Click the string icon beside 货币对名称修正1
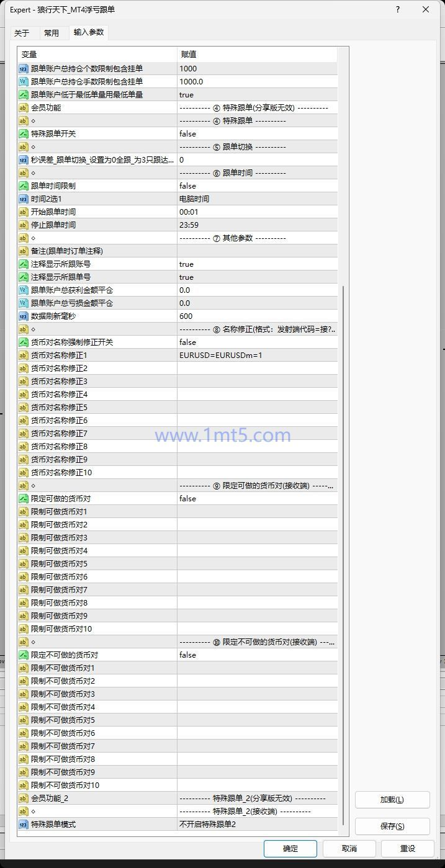 point(24,356)
